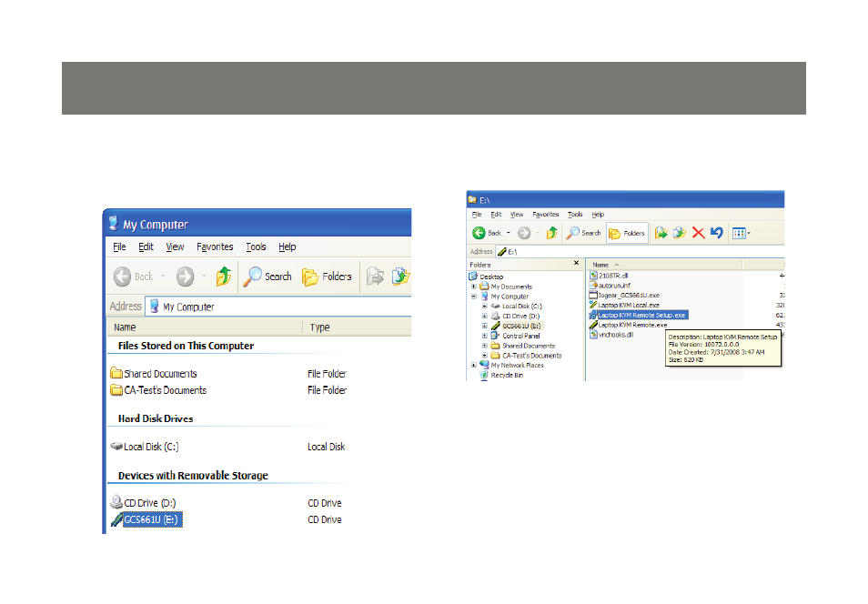This screenshot has width=868, height=604.
Task: Expand GCS661U (E:) in Folders tree
Action: (484, 326)
